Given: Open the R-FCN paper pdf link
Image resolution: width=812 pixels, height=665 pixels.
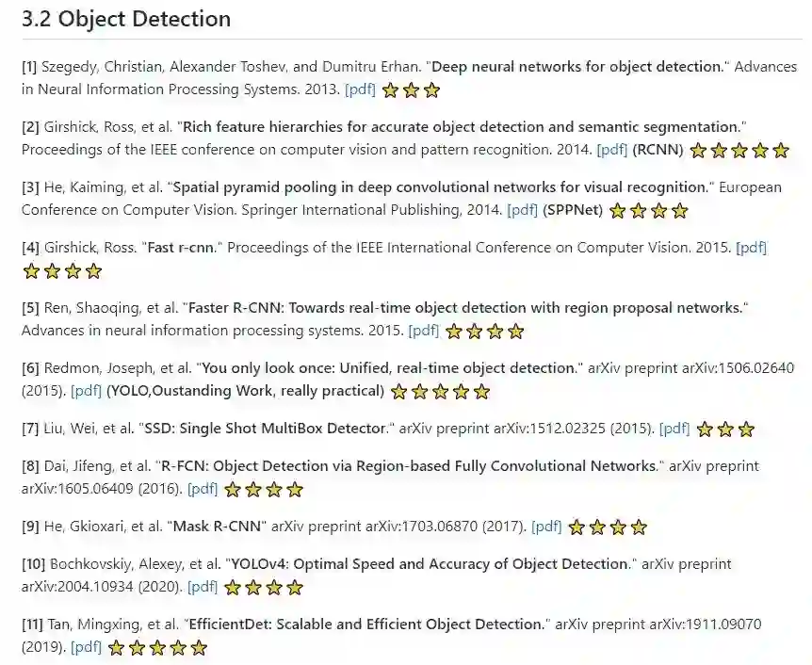Looking at the screenshot, I should tap(203, 488).
